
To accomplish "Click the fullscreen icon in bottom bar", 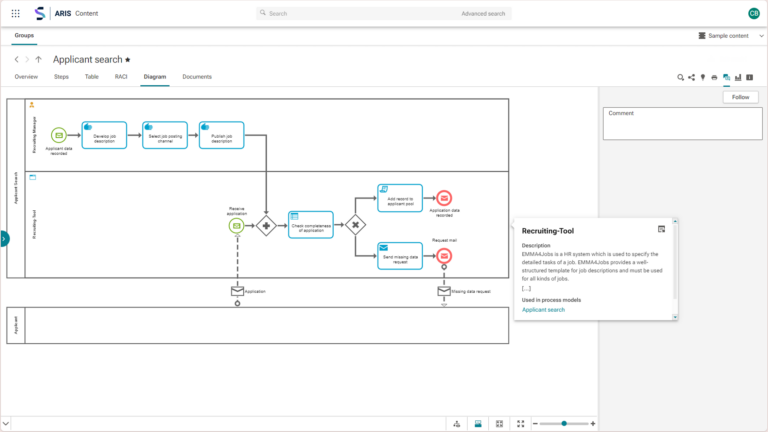I will pyautogui.click(x=520, y=423).
